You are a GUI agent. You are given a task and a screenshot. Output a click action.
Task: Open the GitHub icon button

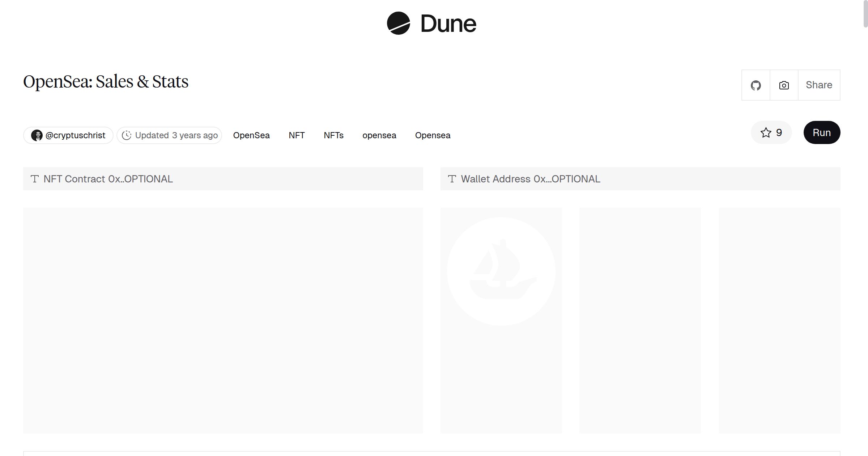tap(756, 85)
